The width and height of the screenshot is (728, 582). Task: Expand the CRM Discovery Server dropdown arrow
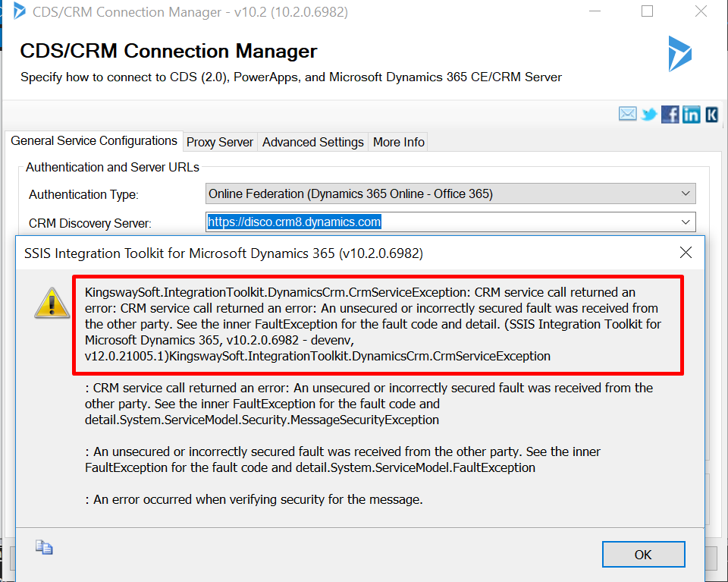686,222
